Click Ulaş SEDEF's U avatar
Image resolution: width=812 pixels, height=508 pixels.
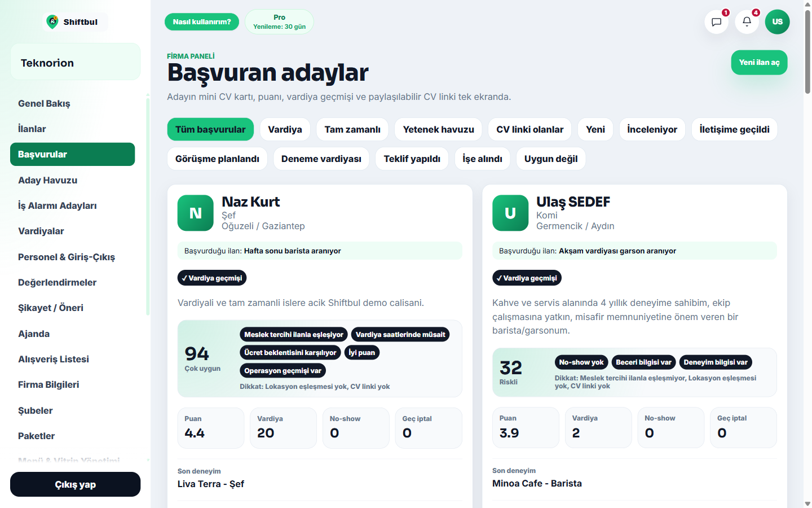coord(510,213)
